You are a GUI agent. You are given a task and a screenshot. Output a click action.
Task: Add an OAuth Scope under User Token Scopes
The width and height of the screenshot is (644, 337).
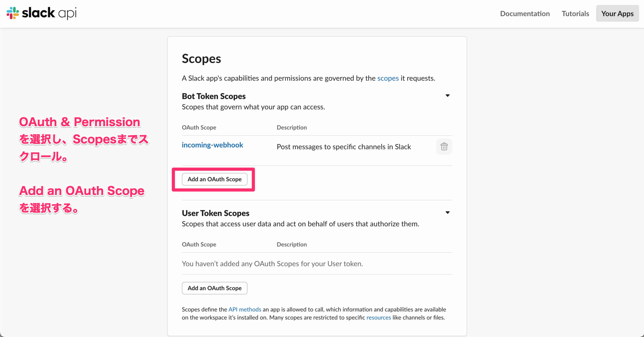(215, 288)
